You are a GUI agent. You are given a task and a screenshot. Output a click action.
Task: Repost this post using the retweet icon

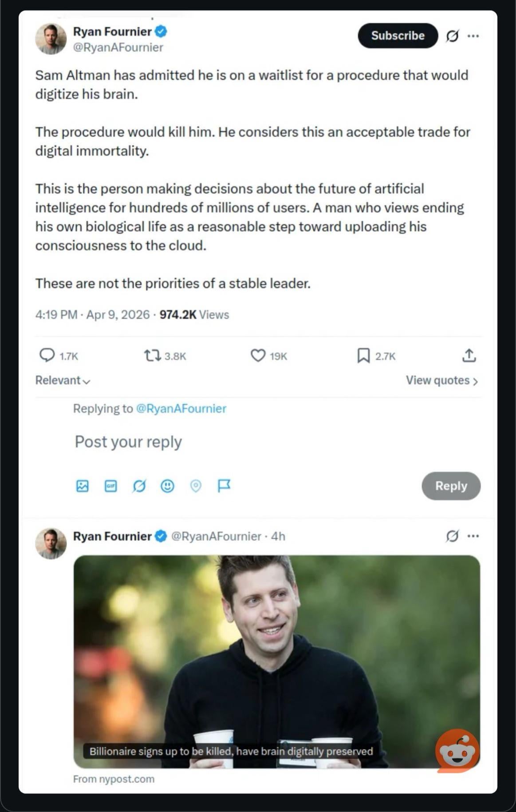tap(152, 355)
